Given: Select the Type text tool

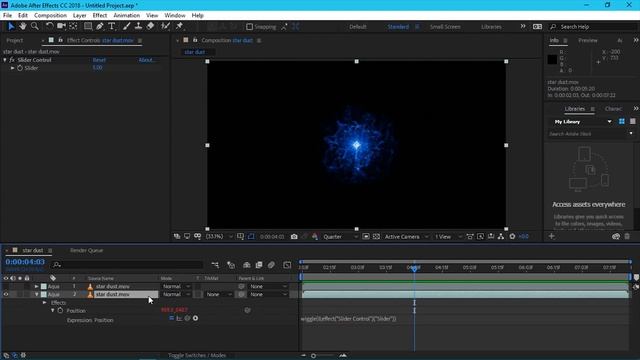Looking at the screenshot, I should pos(112,26).
